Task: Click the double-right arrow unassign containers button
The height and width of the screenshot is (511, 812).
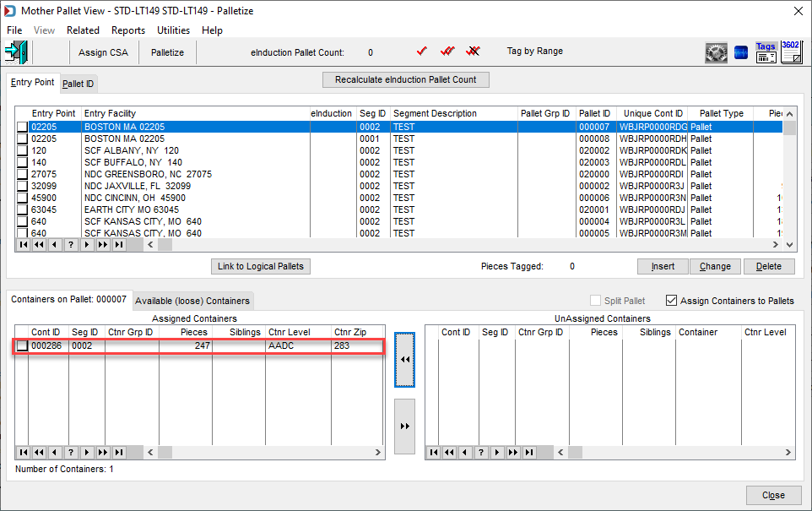Action: click(404, 426)
